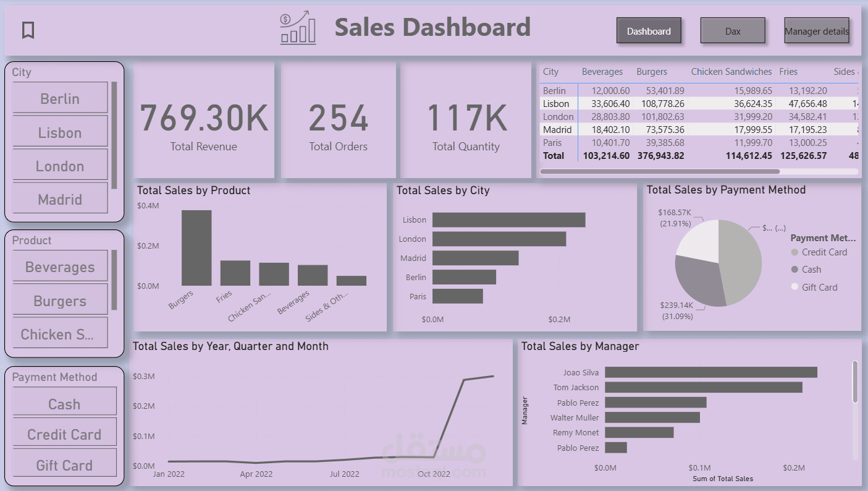The image size is (868, 491).
Task: Select Walter Muller bar in manager chart
Action: click(652, 417)
